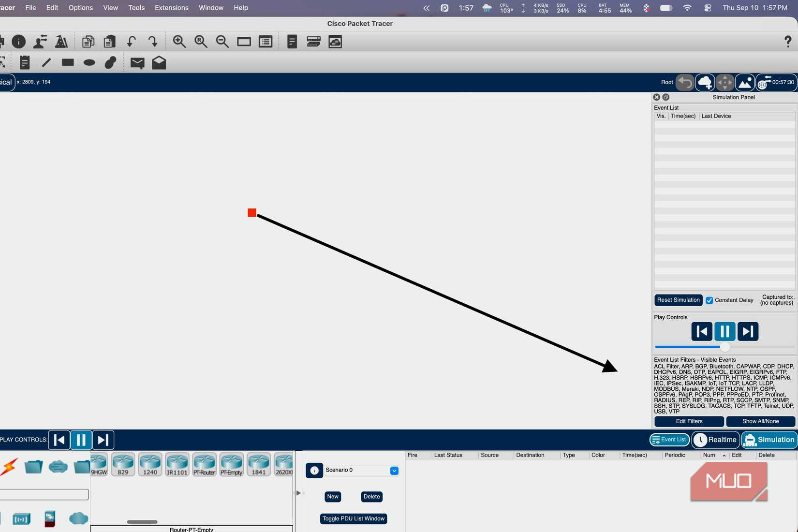This screenshot has height=532, width=798.
Task: Open the network information icon
Action: pos(19,42)
